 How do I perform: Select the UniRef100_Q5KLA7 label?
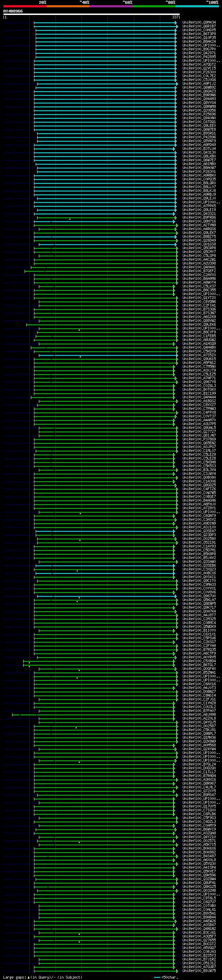(199, 600)
